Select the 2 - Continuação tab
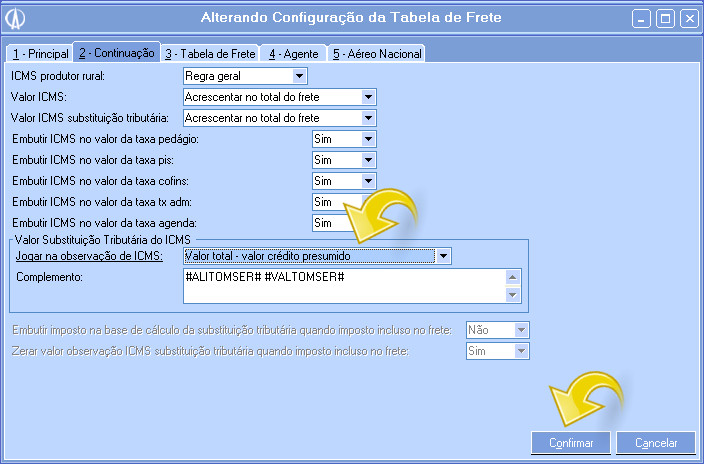Image resolution: width=704 pixels, height=464 pixels. pyautogui.click(x=117, y=53)
